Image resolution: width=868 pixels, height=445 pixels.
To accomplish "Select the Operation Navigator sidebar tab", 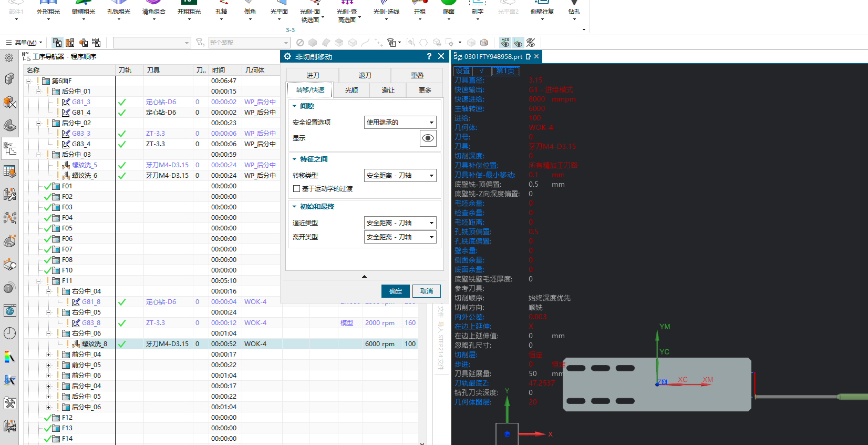I will tap(9, 149).
